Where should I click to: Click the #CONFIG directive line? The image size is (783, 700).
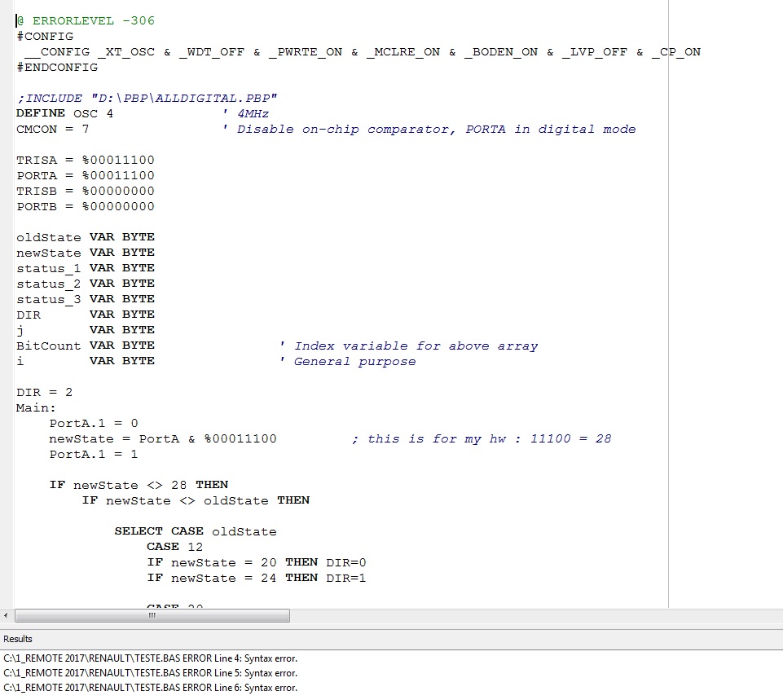click(x=45, y=36)
